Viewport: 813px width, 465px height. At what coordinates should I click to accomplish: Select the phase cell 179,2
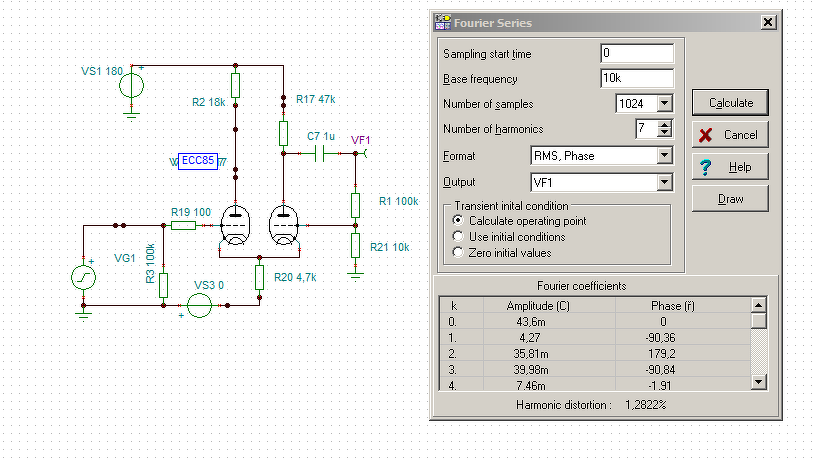[x=662, y=354]
